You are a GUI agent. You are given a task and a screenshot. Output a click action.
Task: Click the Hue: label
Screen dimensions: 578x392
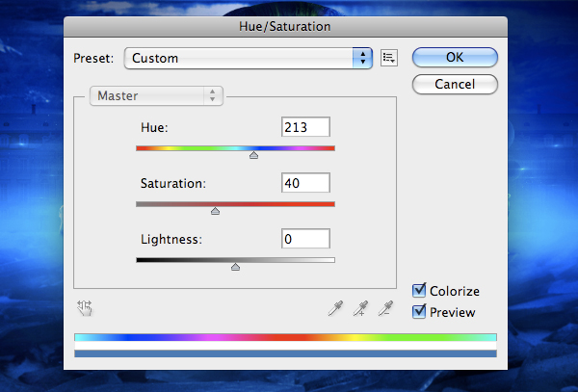coord(154,127)
